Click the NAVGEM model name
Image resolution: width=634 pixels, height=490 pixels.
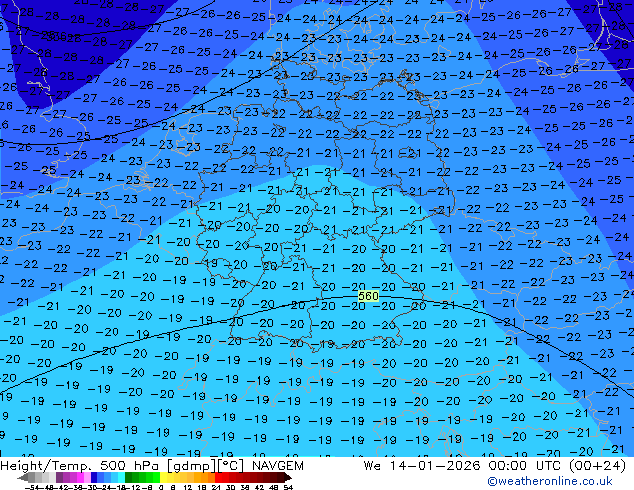pos(278,466)
